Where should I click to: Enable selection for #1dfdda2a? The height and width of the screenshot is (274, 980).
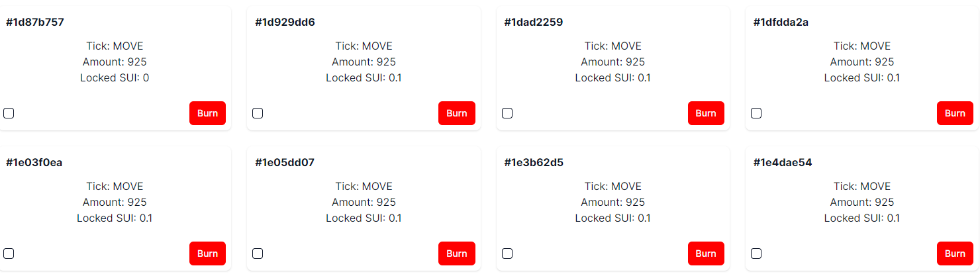coord(756,113)
